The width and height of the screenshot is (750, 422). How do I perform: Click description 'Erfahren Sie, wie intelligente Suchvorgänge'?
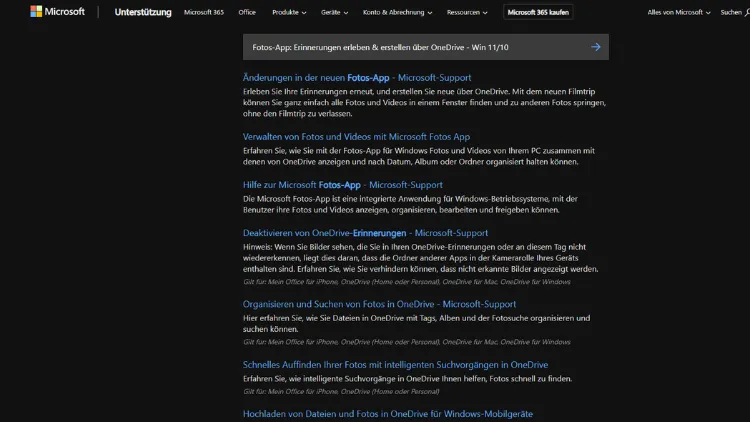[407, 378]
